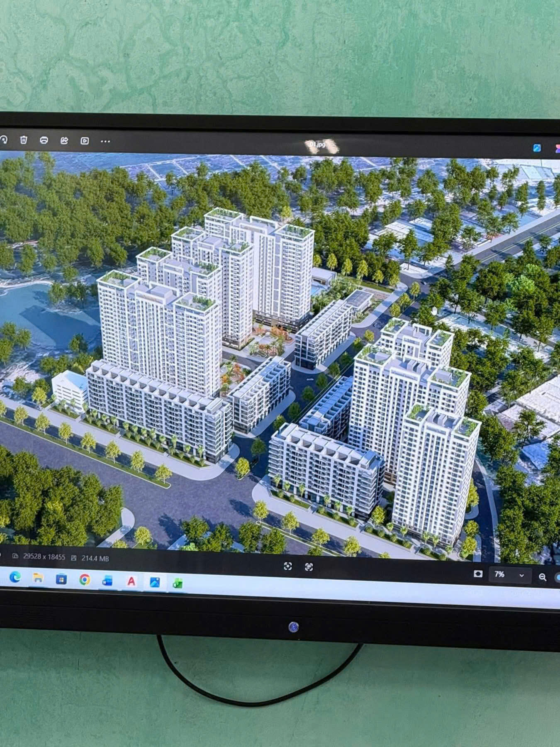Image resolution: width=560 pixels, height=747 pixels.
Task: Open the Share icon in the toolbar
Action: pos(64,141)
